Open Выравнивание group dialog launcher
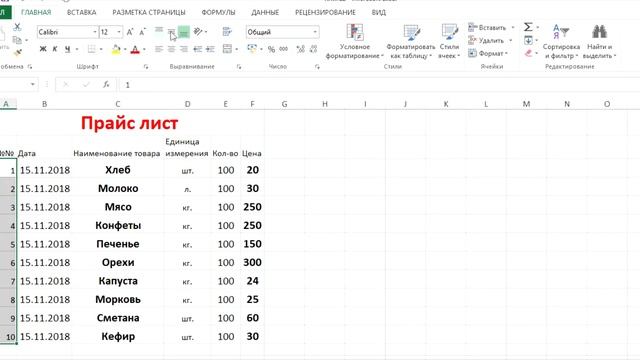Screen dimensions: 640x360 239,67
